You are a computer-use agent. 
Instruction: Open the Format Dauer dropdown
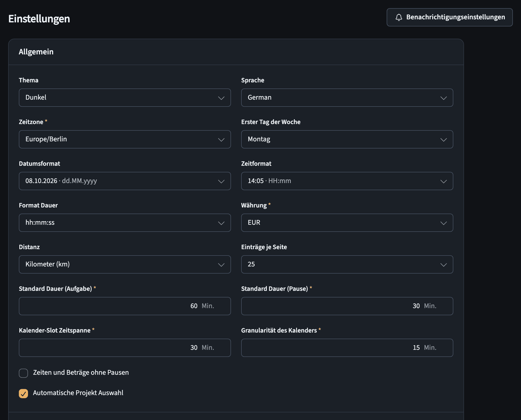pyautogui.click(x=125, y=223)
